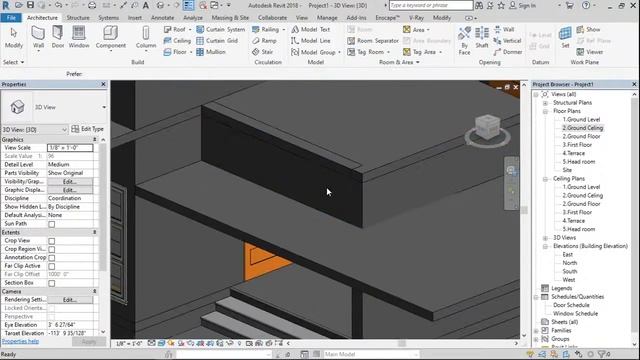The height and width of the screenshot is (360, 640).
Task: Enable the Far Clip Active checkbox
Action: pos(51,266)
